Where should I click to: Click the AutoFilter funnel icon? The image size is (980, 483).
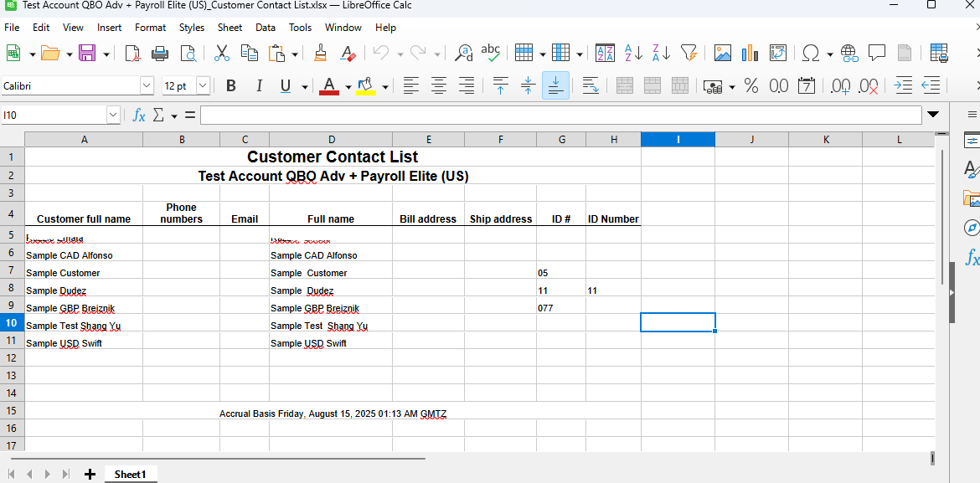[689, 54]
